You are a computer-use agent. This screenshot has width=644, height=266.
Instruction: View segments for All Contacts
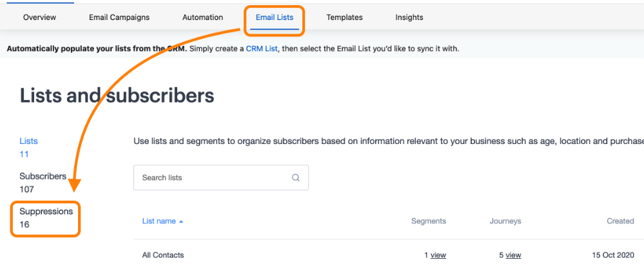(x=438, y=255)
